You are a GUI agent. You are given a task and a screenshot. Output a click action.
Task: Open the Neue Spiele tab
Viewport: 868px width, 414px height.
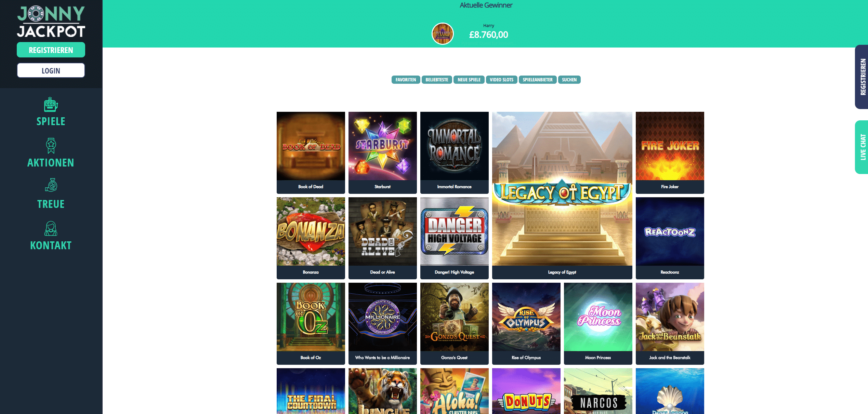tap(469, 80)
